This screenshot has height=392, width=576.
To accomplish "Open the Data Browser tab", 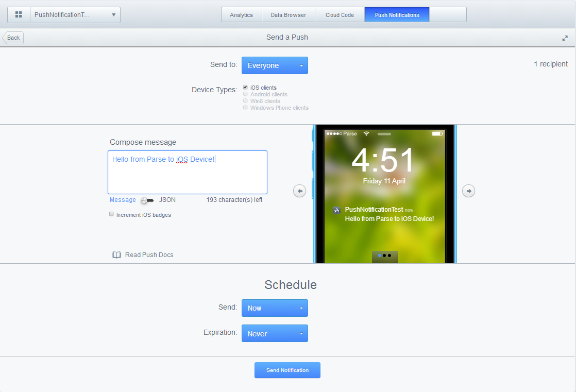I will coord(289,15).
